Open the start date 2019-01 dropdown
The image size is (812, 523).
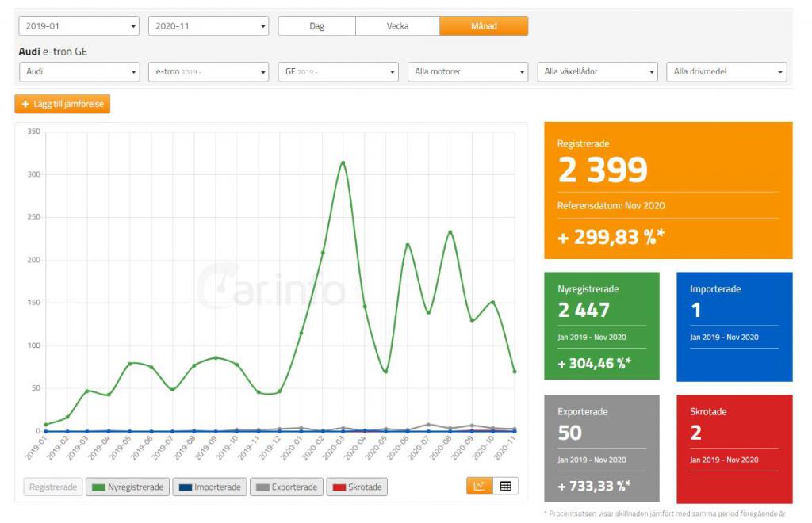(x=79, y=26)
